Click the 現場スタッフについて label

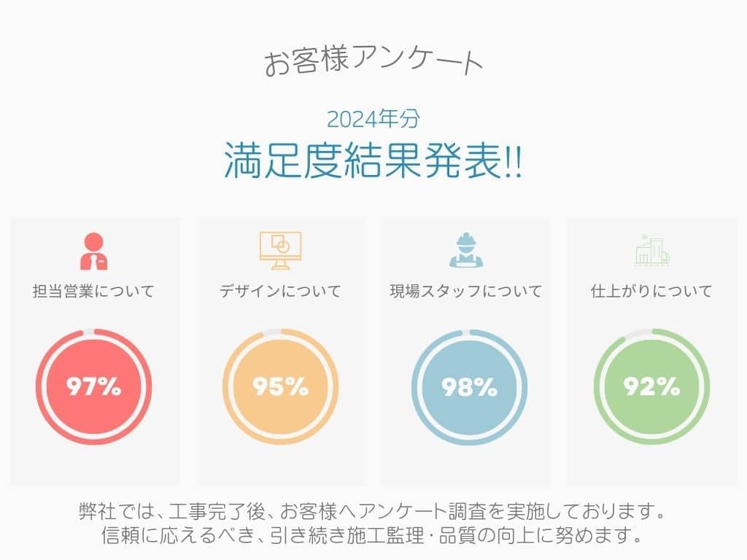466,291
